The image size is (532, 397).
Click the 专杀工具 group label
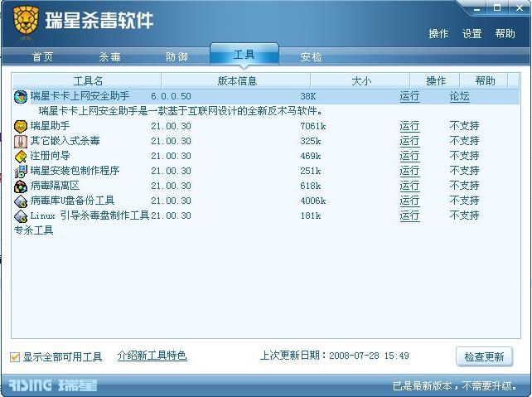tap(34, 230)
